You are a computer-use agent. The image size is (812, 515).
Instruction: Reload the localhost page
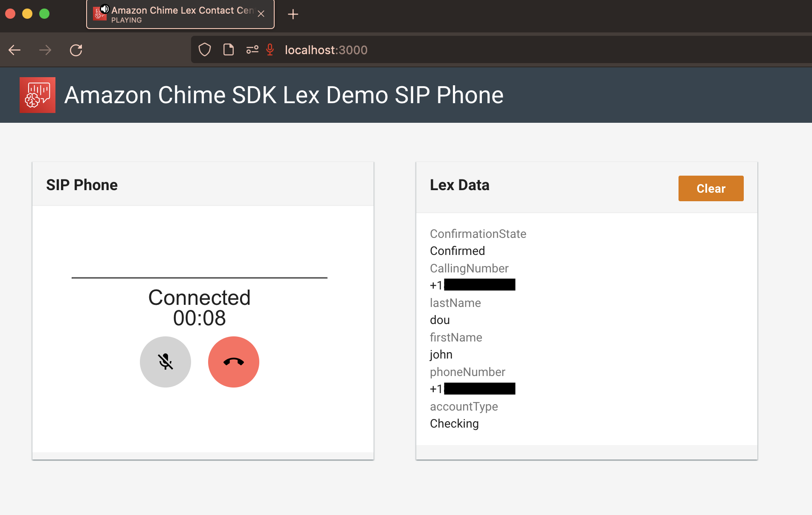pos(76,50)
